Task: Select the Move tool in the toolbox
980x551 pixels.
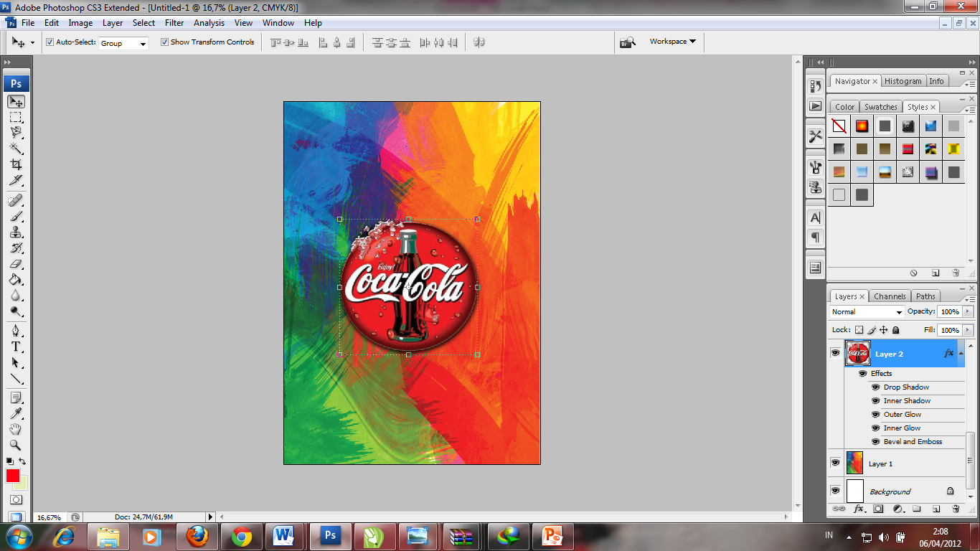Action: (x=16, y=101)
